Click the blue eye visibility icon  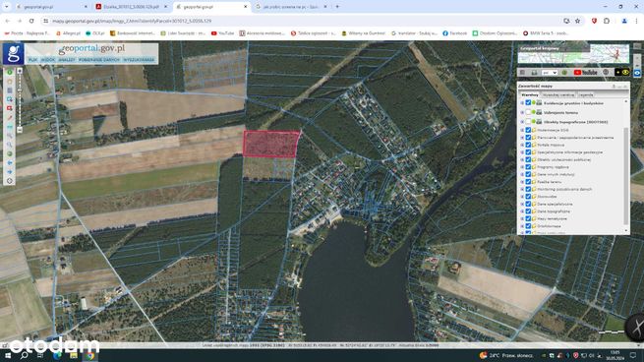(637, 73)
